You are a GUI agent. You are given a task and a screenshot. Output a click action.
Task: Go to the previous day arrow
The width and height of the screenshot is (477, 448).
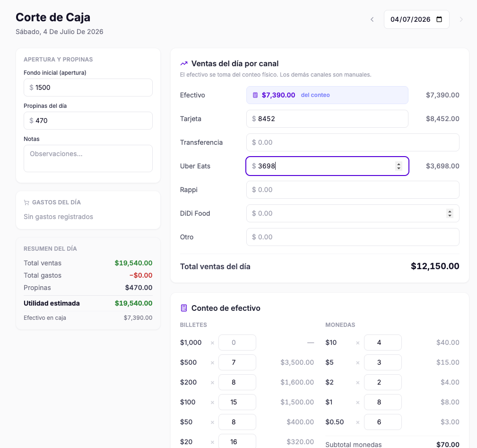pos(372,19)
